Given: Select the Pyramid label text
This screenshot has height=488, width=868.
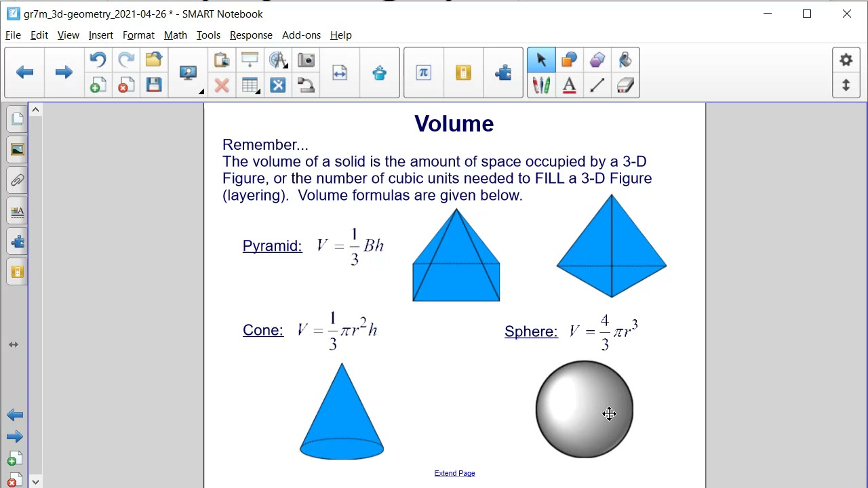Looking at the screenshot, I should pos(273,246).
